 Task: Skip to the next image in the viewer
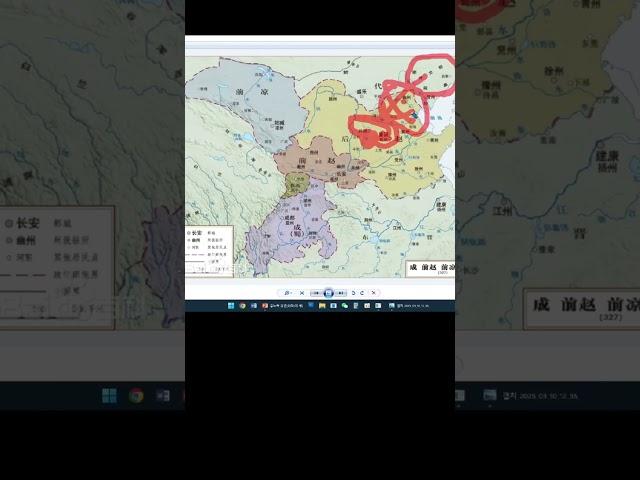tap(341, 293)
